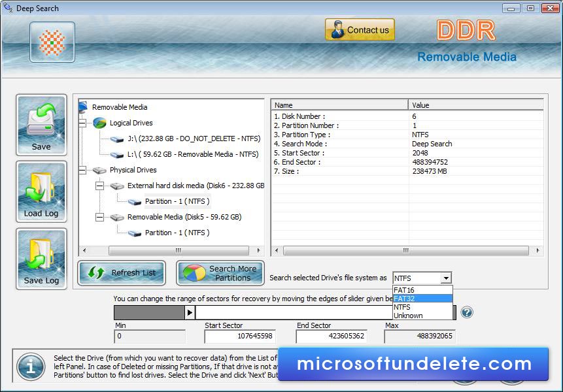Minimize the Deep Search window
This screenshot has height=392, width=563.
click(x=511, y=8)
